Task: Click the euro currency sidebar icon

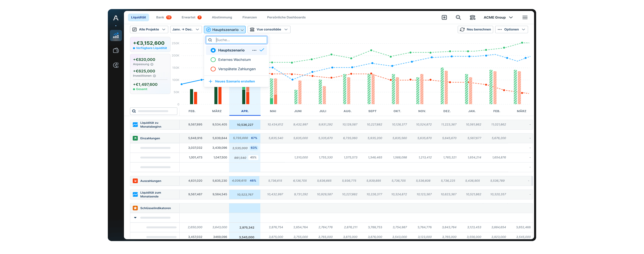Action: (x=116, y=65)
